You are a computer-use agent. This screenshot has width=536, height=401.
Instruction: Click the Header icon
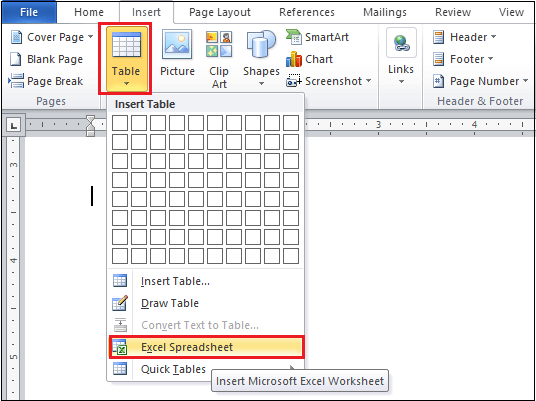[439, 37]
